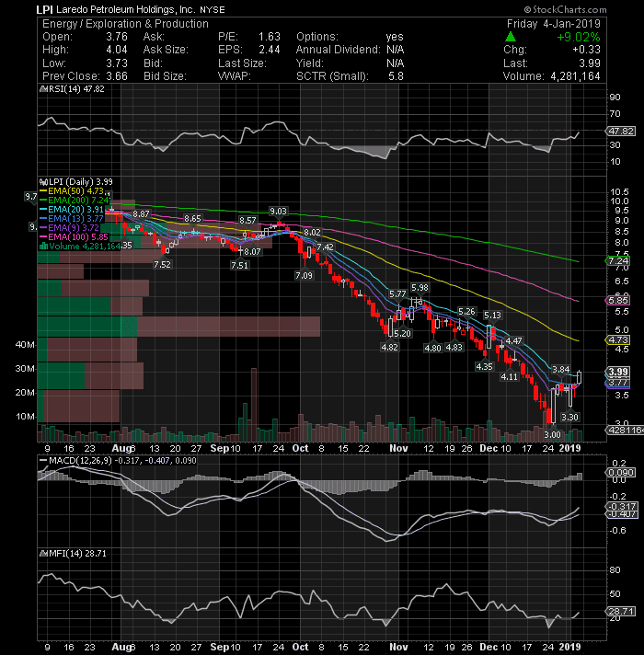The width and height of the screenshot is (644, 655).
Task: Click the RSI(14) indicator icon
Action: 43,89
